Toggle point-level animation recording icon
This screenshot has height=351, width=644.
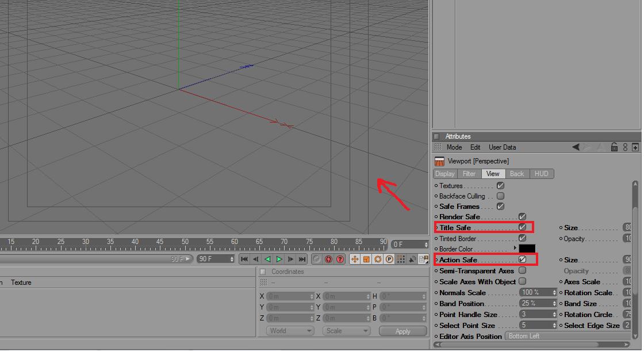click(x=401, y=259)
